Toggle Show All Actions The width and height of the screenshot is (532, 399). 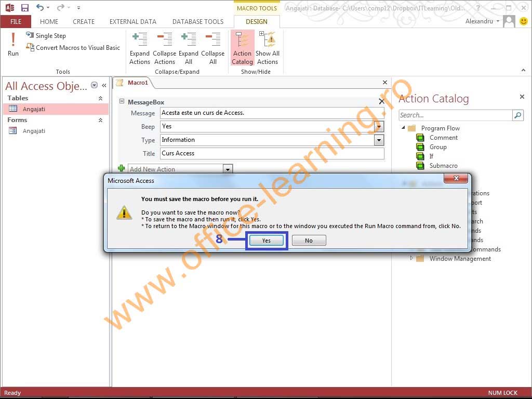tap(268, 48)
